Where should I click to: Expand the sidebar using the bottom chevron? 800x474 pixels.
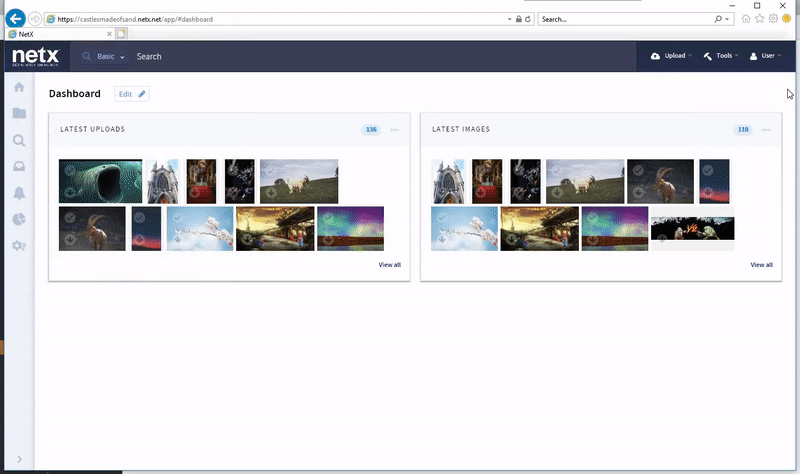19,460
